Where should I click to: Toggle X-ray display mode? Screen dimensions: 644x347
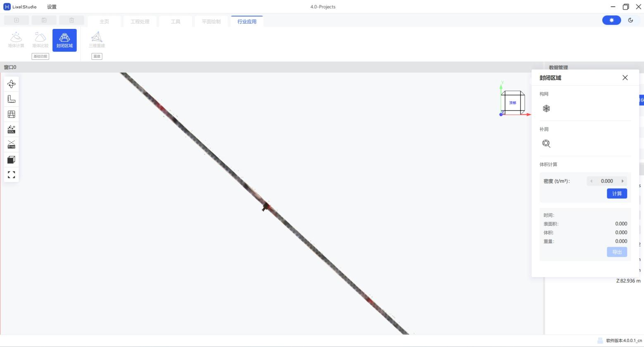(12, 144)
